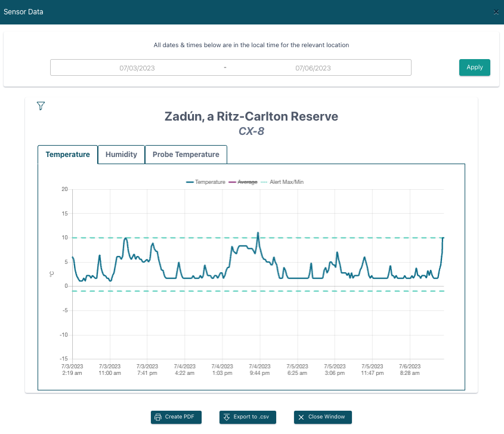This screenshot has height=434, width=504.
Task: Click the upper Alert Max dashed line at 10°C
Action: [x=179, y=238]
